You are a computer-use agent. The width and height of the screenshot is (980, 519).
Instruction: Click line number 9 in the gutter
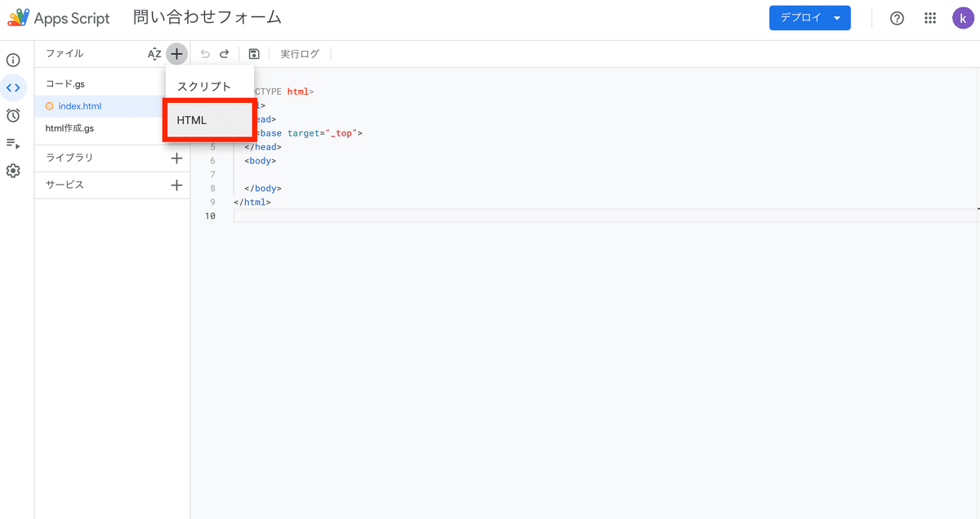pyautogui.click(x=212, y=202)
